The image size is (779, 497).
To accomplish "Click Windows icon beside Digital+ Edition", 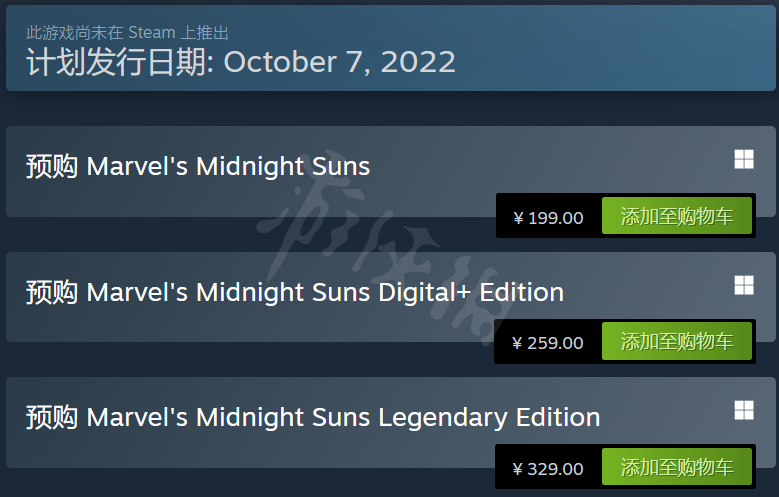I will [744, 285].
